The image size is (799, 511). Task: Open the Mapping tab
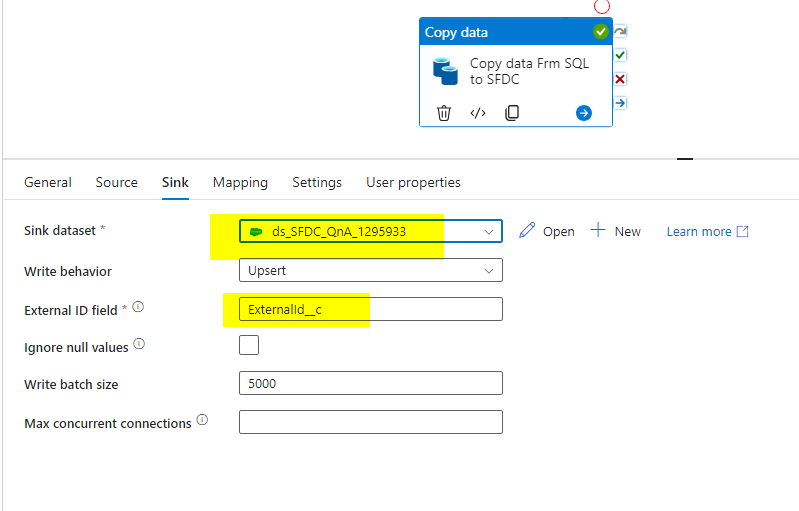click(x=240, y=182)
